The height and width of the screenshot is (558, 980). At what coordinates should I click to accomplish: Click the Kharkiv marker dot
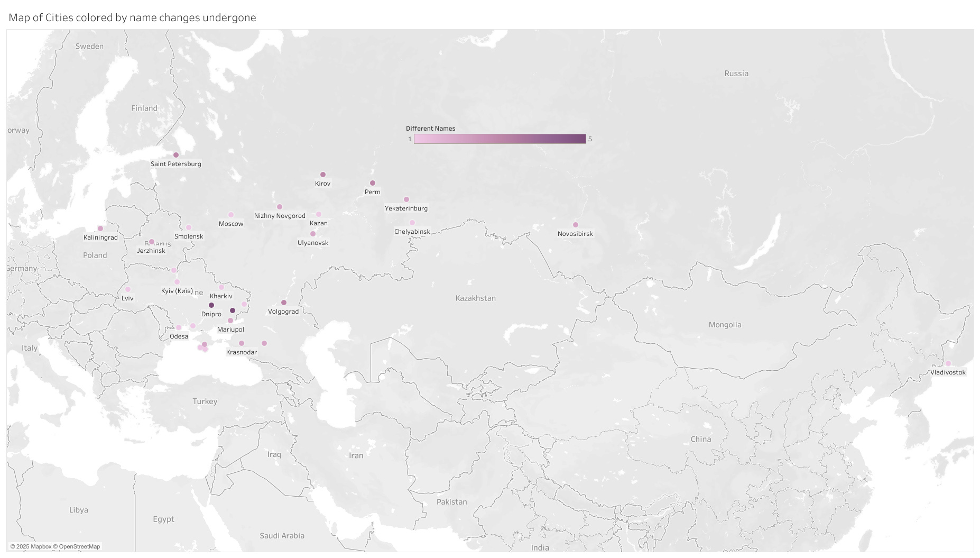tap(221, 287)
